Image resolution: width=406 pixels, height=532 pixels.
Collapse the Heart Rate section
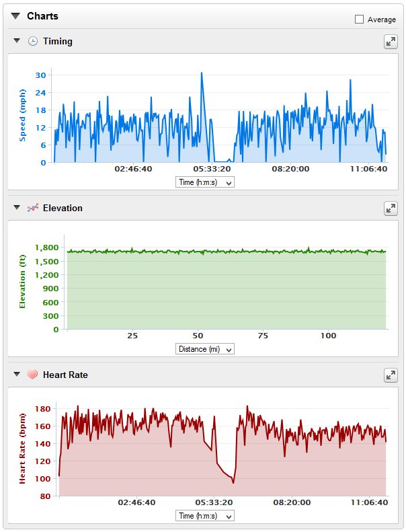tap(17, 375)
